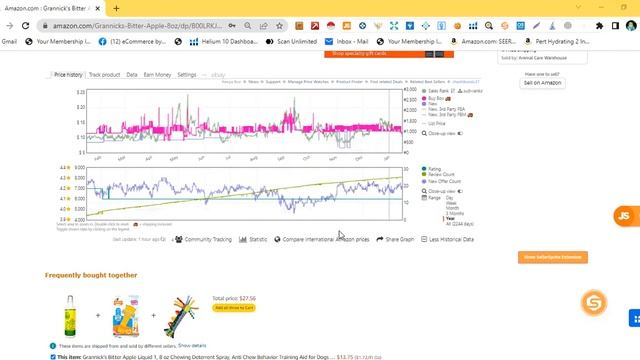Image resolution: width=640 pixels, height=360 pixels.
Task: Click the share icon in the address bar
Action: tap(264, 26)
